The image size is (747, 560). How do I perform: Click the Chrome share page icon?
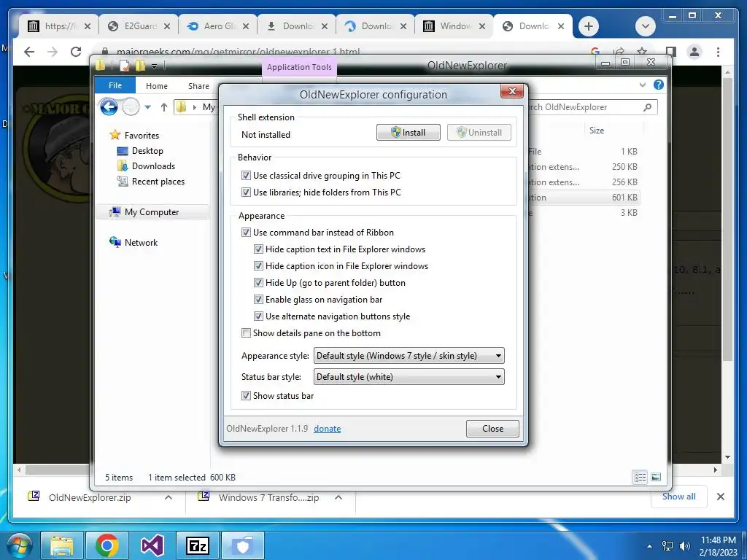coord(619,52)
